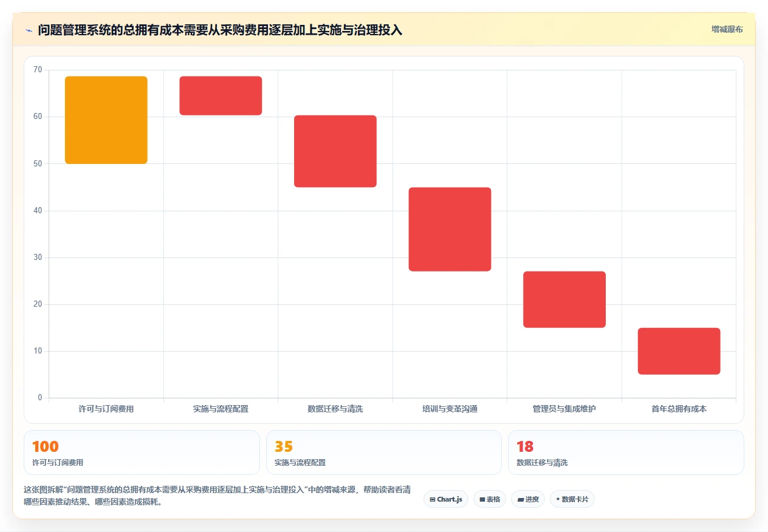Click x-axis label 首年总拥有成本
Viewport: 768px width, 532px height.
click(679, 409)
